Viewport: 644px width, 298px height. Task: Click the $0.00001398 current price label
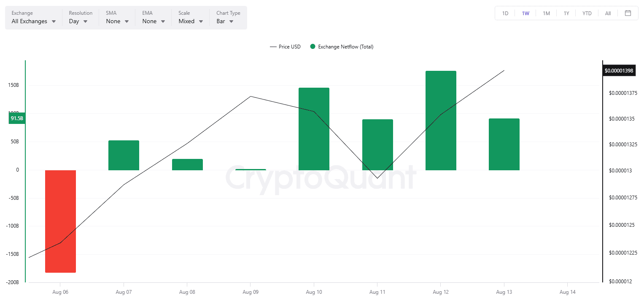(619, 70)
